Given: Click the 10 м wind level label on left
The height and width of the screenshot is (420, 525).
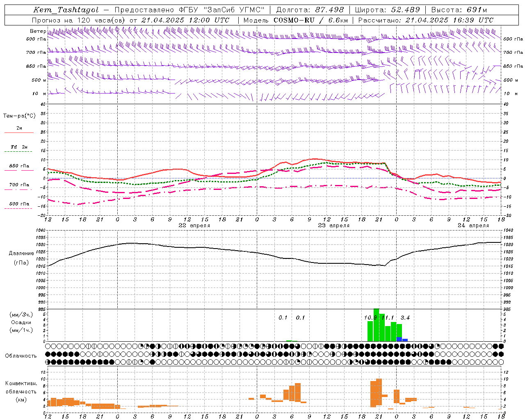Looking at the screenshot, I should (39, 94).
